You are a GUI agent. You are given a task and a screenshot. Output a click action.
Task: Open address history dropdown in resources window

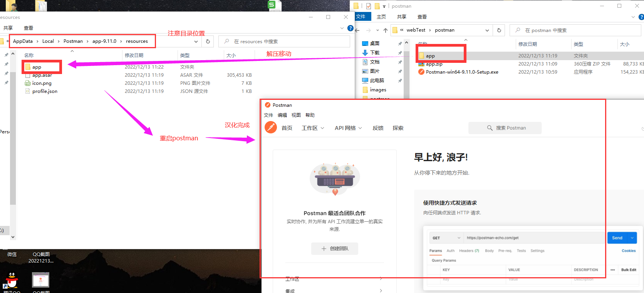coord(196,42)
